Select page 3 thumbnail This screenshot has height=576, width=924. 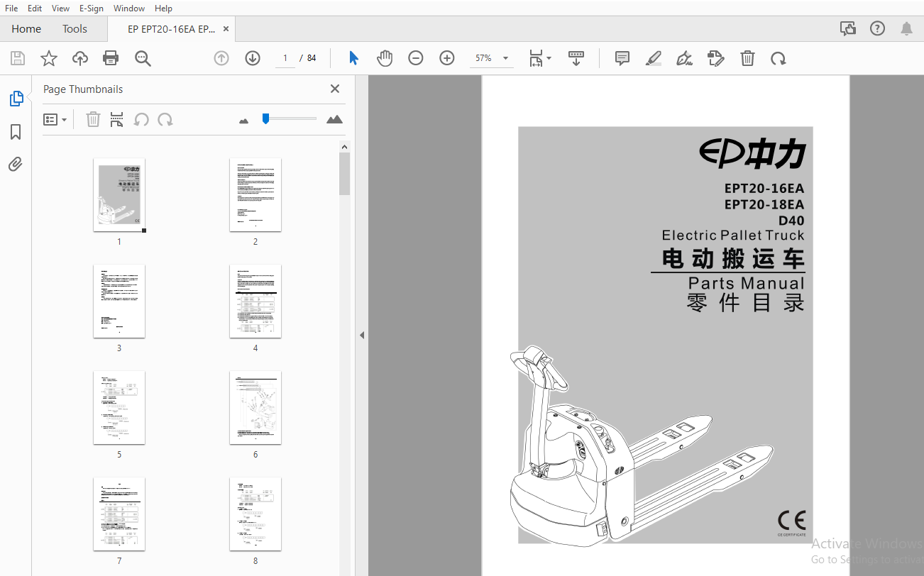(x=119, y=301)
